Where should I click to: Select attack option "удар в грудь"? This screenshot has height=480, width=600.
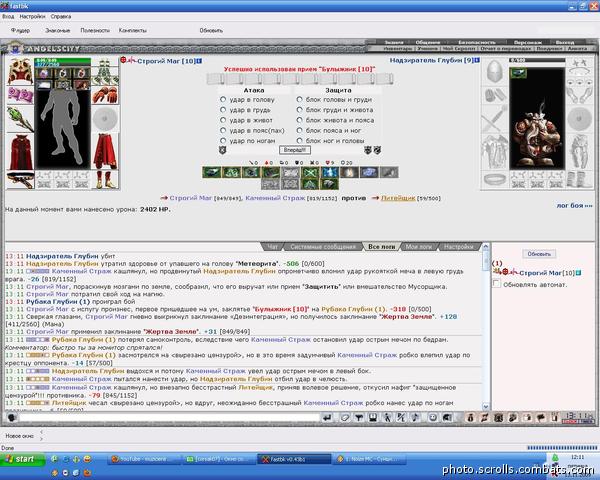coord(223,110)
